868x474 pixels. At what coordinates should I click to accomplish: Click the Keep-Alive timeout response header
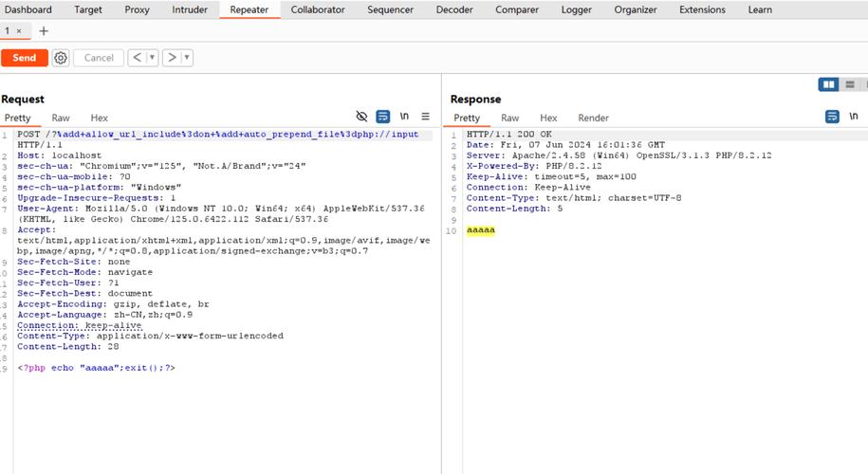point(551,177)
